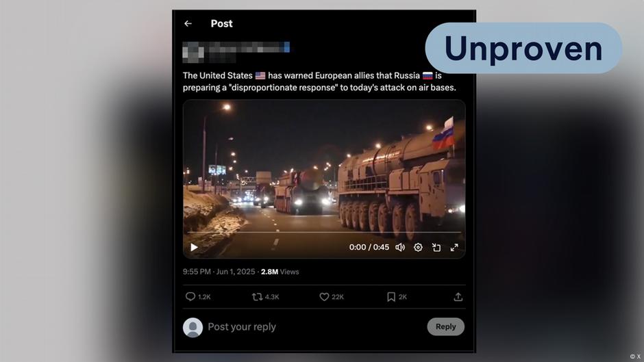Switch to picture-in-picture video mode
644x362 pixels.
tap(436, 247)
